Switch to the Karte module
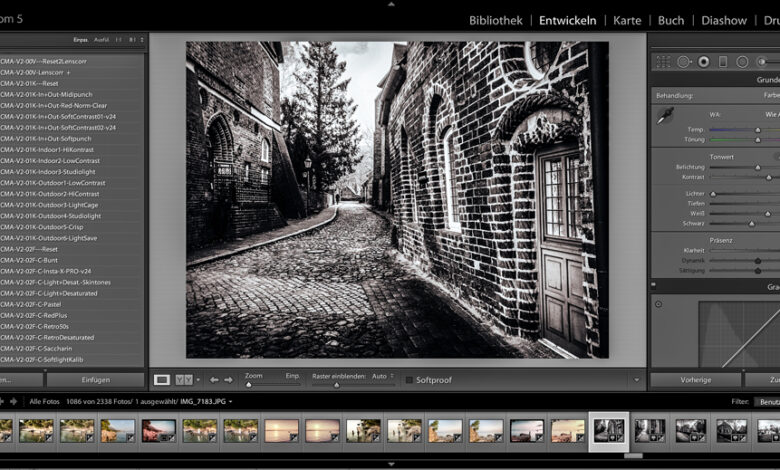The width and height of the screenshot is (780, 470). coord(627,20)
